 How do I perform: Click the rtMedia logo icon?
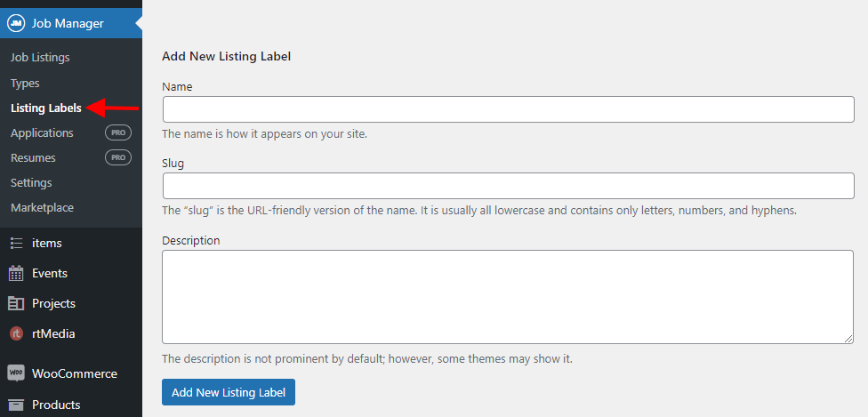(x=16, y=333)
